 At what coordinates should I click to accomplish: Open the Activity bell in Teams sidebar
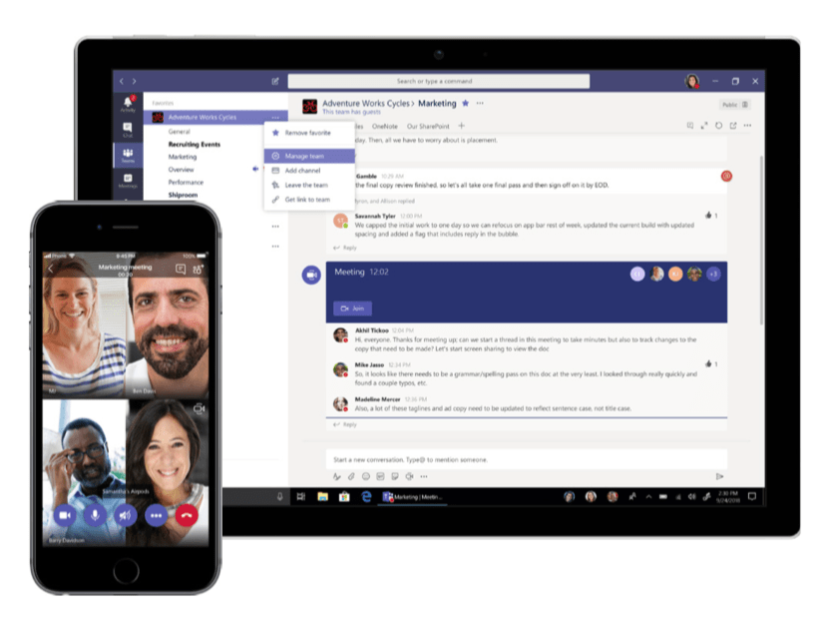pos(128,104)
